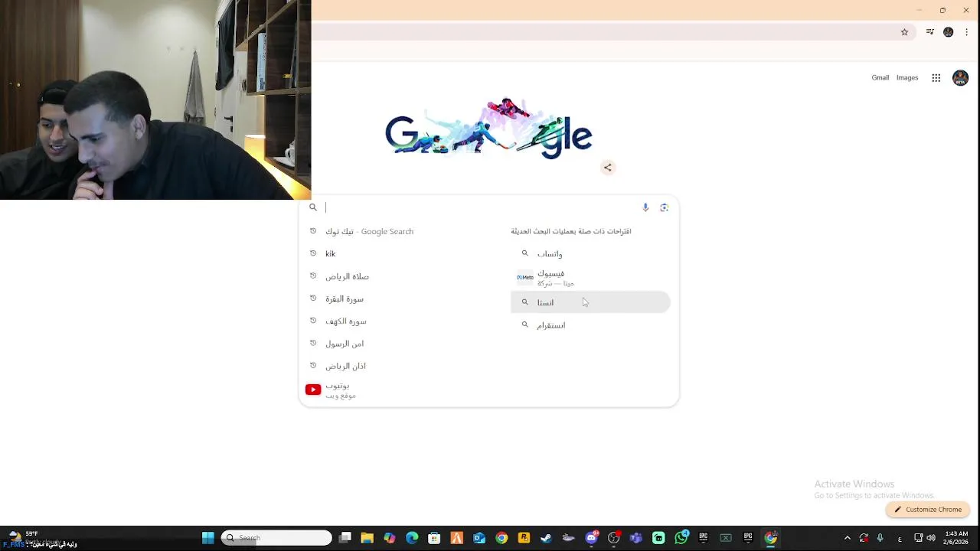Image resolution: width=980 pixels, height=551 pixels.
Task: Open Google Lens image search icon
Action: pos(664,207)
